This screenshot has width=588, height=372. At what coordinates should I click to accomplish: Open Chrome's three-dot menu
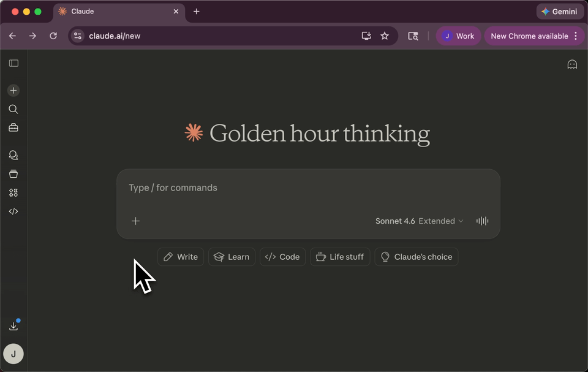click(x=576, y=36)
